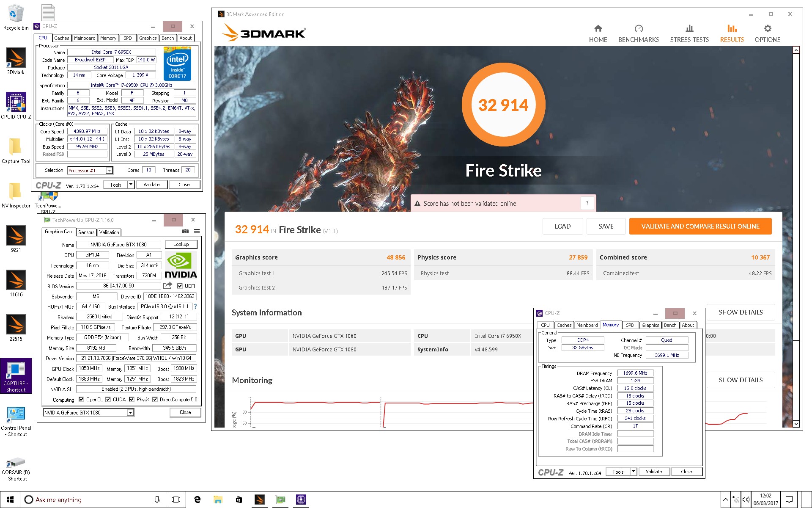The height and width of the screenshot is (508, 812).
Task: Open the 11616 result file icon
Action: tap(16, 284)
